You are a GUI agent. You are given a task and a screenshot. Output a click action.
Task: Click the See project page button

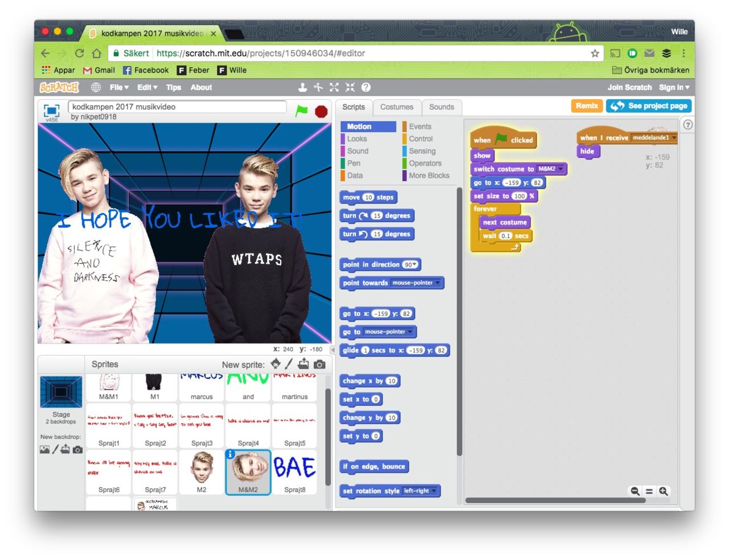649,106
